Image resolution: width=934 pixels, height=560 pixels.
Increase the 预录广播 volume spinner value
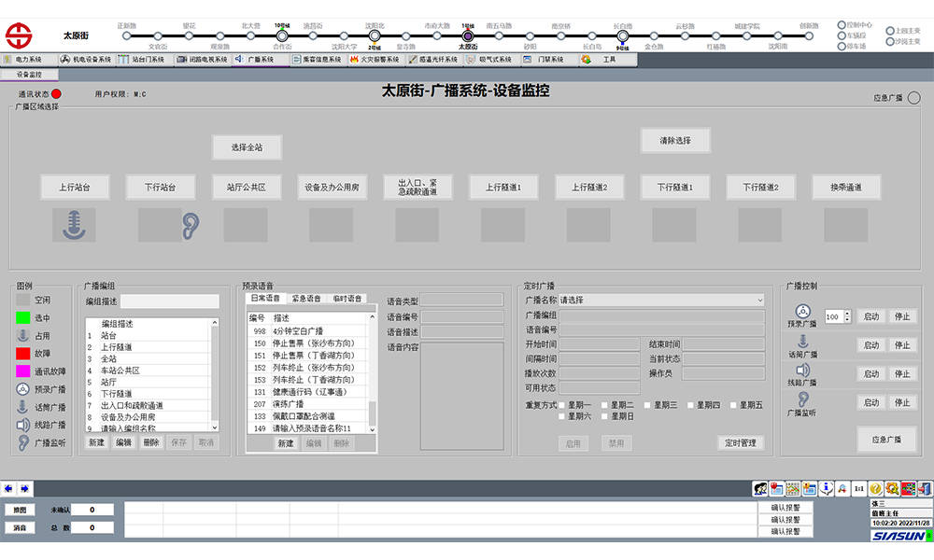(x=846, y=313)
